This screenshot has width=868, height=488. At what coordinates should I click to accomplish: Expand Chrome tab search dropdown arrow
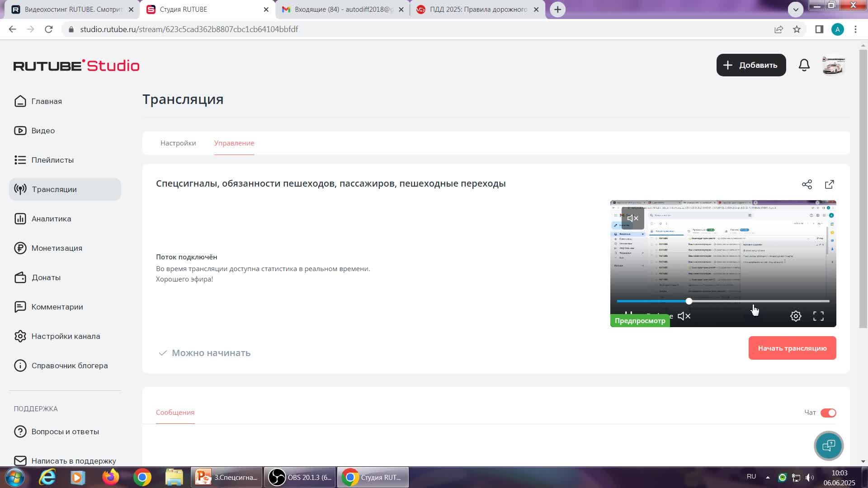796,9
